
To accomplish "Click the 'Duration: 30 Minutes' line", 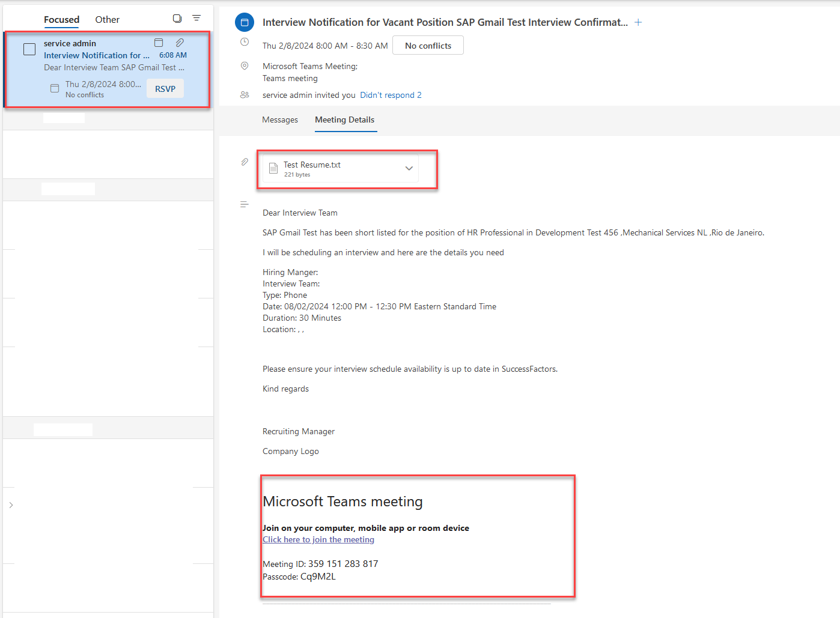I will coord(302,318).
